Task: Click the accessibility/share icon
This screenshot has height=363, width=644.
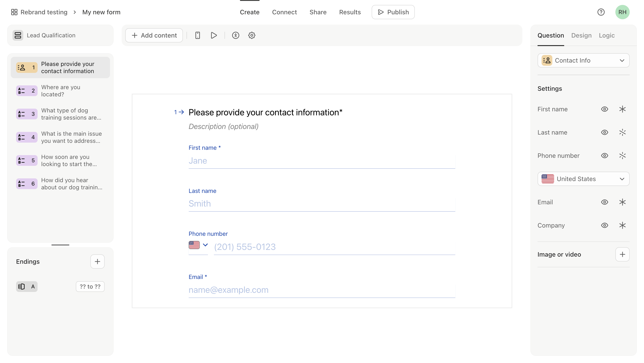Action: [x=236, y=35]
